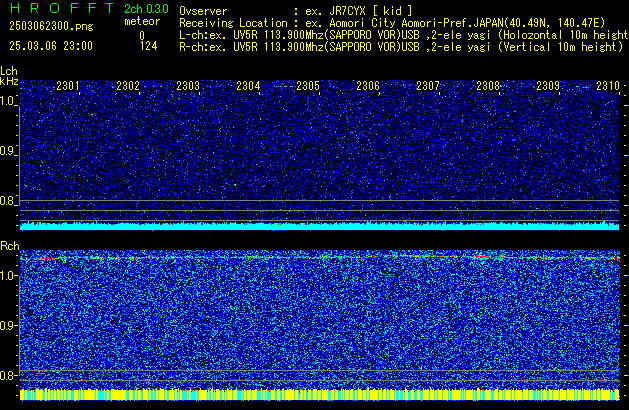
Task: Click the date 25.03.06 23:00
Action: [x=51, y=46]
